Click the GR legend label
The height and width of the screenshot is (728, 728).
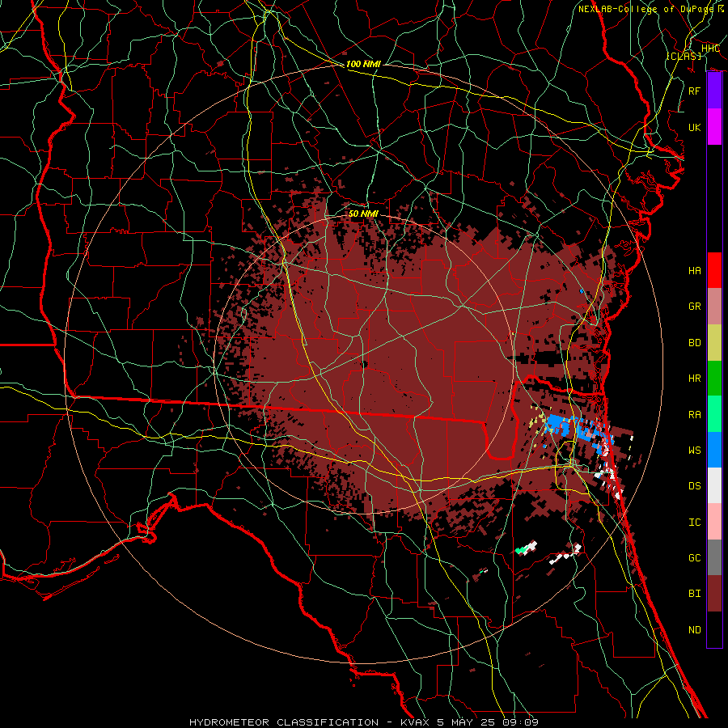point(694,307)
